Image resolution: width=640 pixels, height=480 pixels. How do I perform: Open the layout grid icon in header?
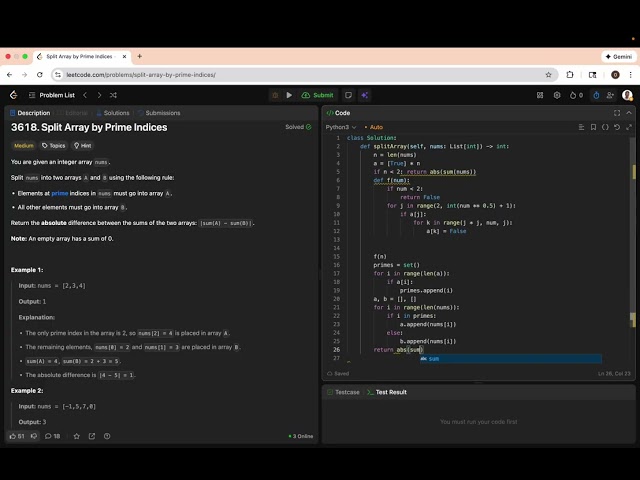pos(539,95)
